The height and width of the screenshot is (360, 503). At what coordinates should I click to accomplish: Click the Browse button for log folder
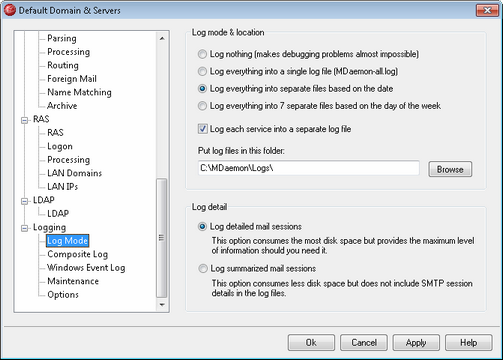(450, 169)
